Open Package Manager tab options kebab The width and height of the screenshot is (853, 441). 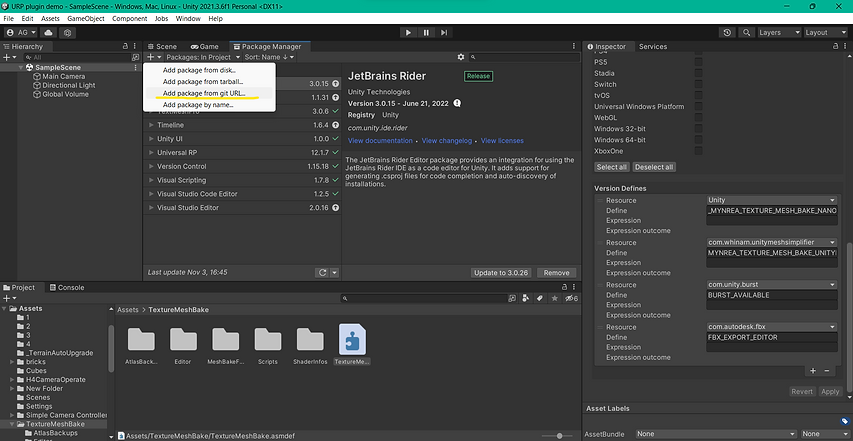573,46
